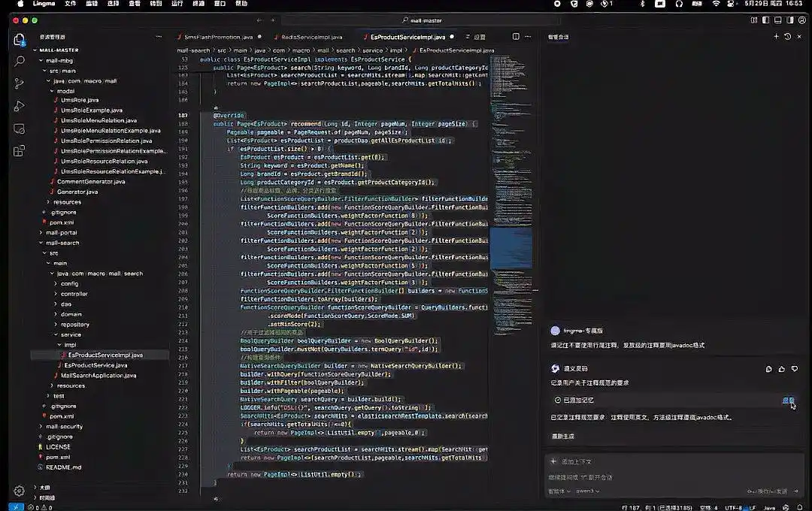
Task: Open the Run and Debug view
Action: (18, 104)
